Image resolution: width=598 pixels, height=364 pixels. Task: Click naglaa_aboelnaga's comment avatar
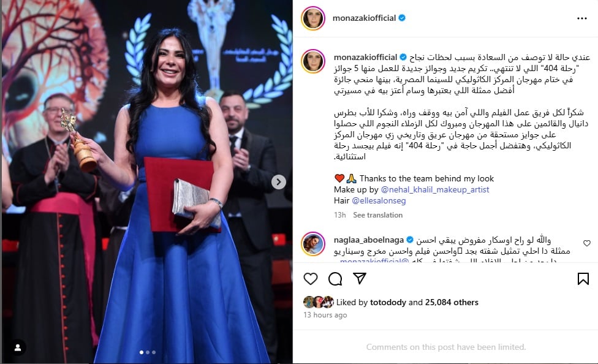pos(312,244)
